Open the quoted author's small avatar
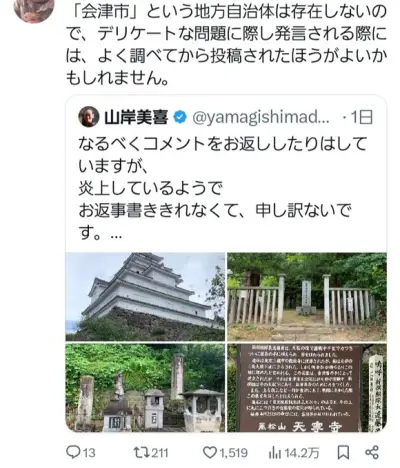The width and height of the screenshot is (400, 468). point(89,117)
